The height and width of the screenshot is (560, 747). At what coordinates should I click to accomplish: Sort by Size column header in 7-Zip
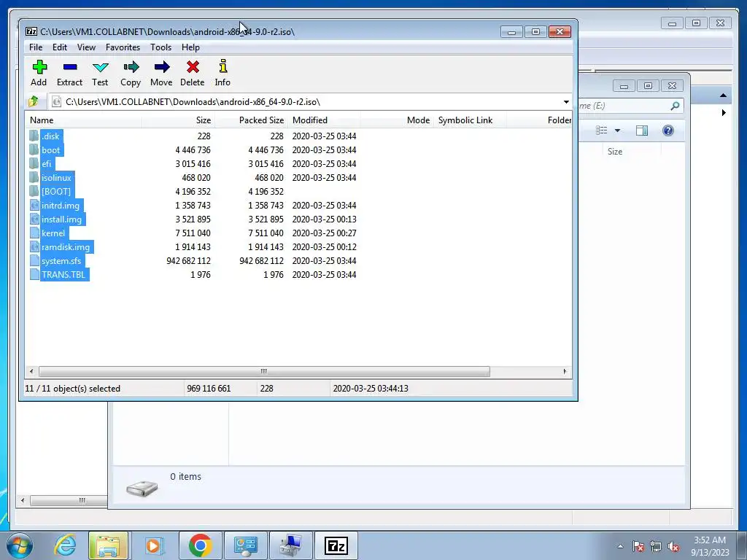178,120
